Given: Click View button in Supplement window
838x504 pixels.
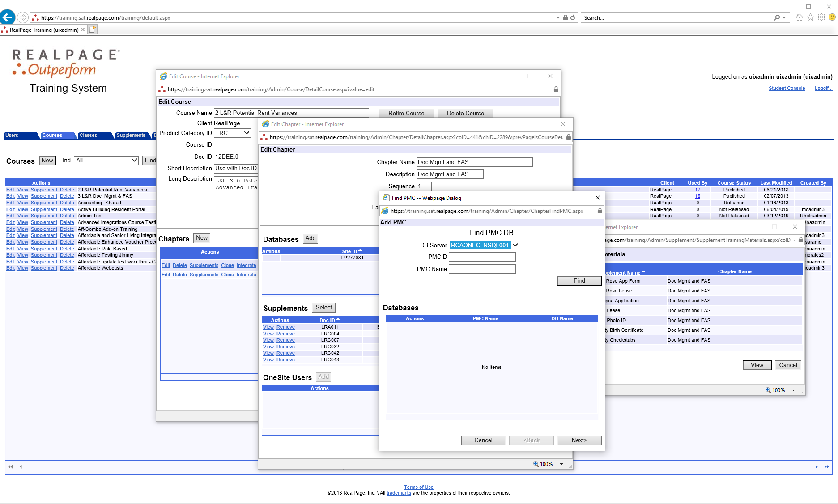Looking at the screenshot, I should 757,365.
